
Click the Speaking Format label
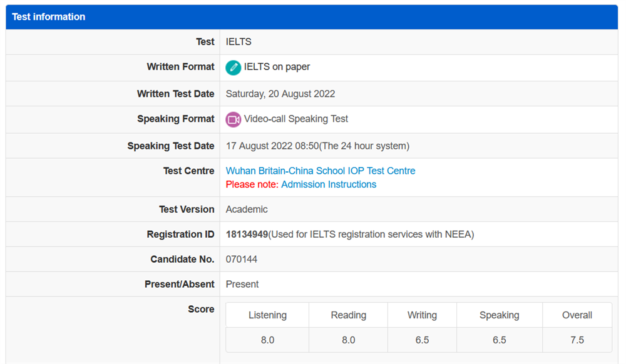coord(176,119)
